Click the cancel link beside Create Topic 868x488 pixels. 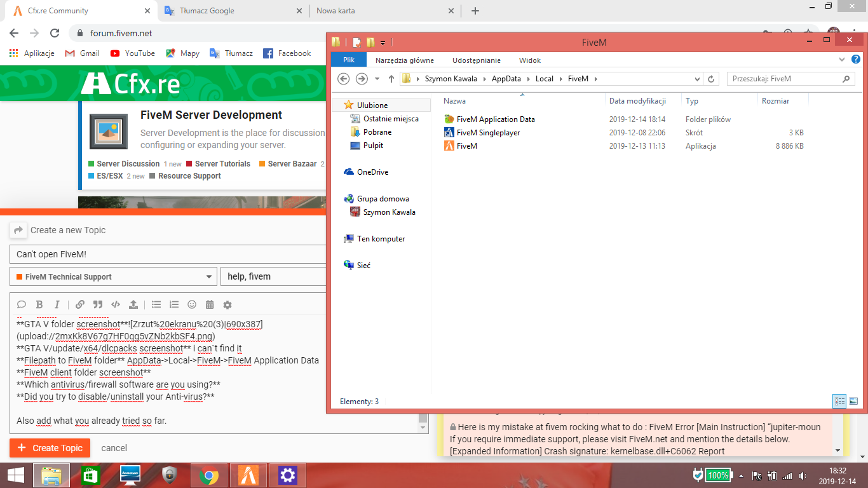pos(114,448)
